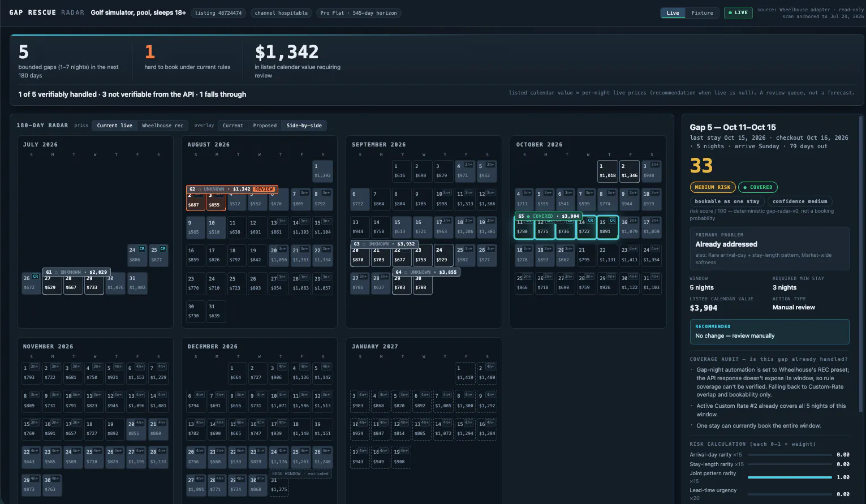Select September 24 cell priced $929
Image resolution: width=866 pixels, height=504 pixels.
coord(443,256)
